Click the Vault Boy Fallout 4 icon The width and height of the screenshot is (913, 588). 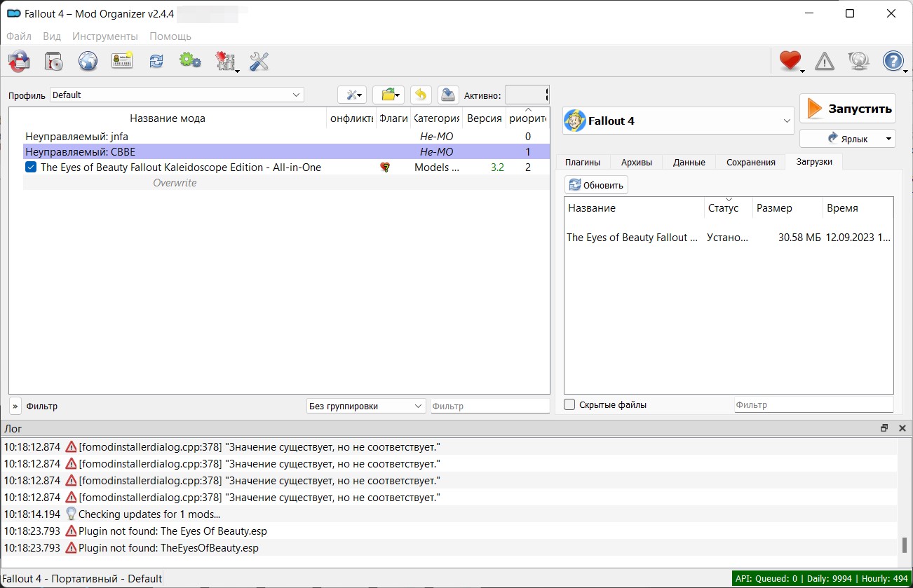(575, 121)
